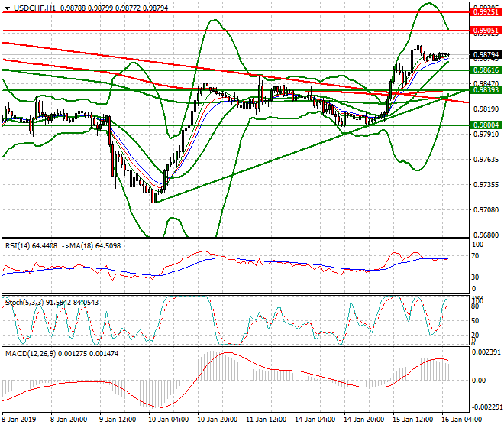
Task: Click the RSI(14) indicator label
Action: point(19,245)
